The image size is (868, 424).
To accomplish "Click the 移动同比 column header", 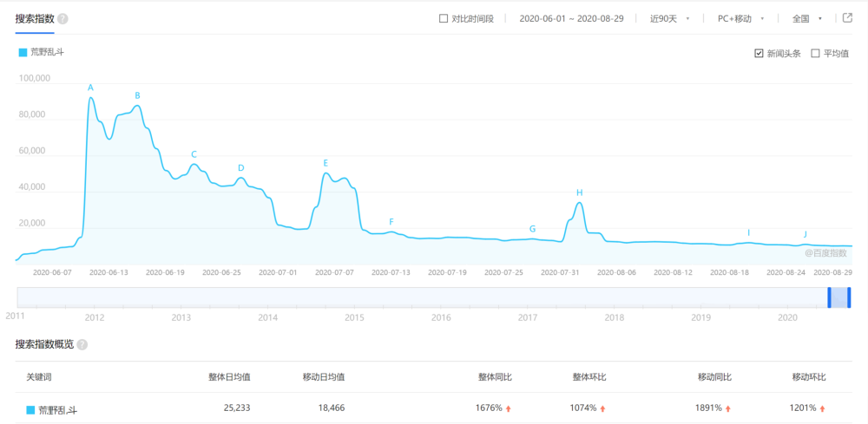I will pyautogui.click(x=714, y=377).
